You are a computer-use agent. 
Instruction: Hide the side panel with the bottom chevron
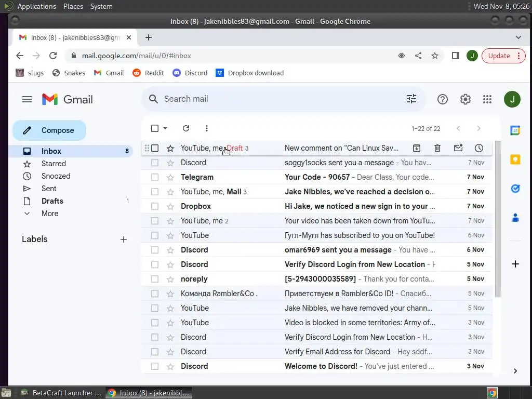(x=515, y=371)
